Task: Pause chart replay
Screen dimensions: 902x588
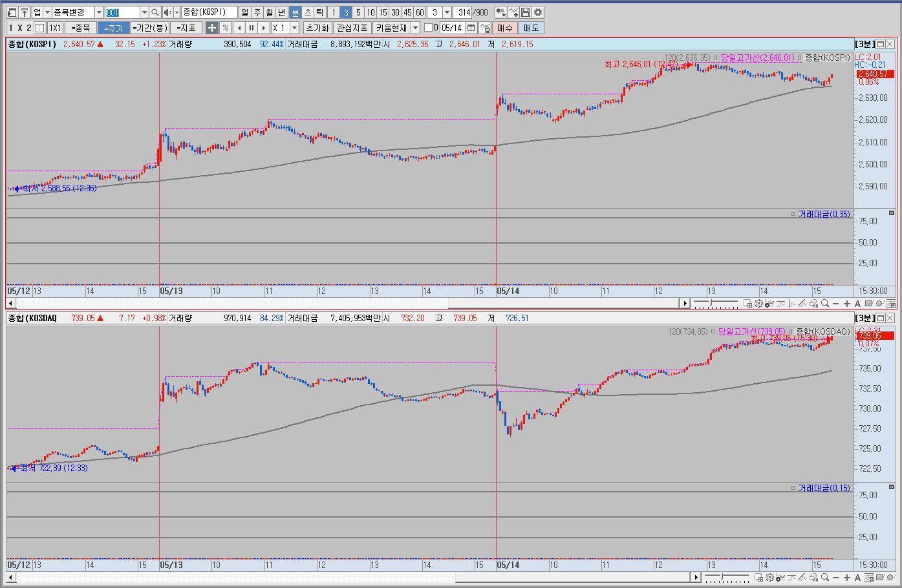Action: (252, 28)
